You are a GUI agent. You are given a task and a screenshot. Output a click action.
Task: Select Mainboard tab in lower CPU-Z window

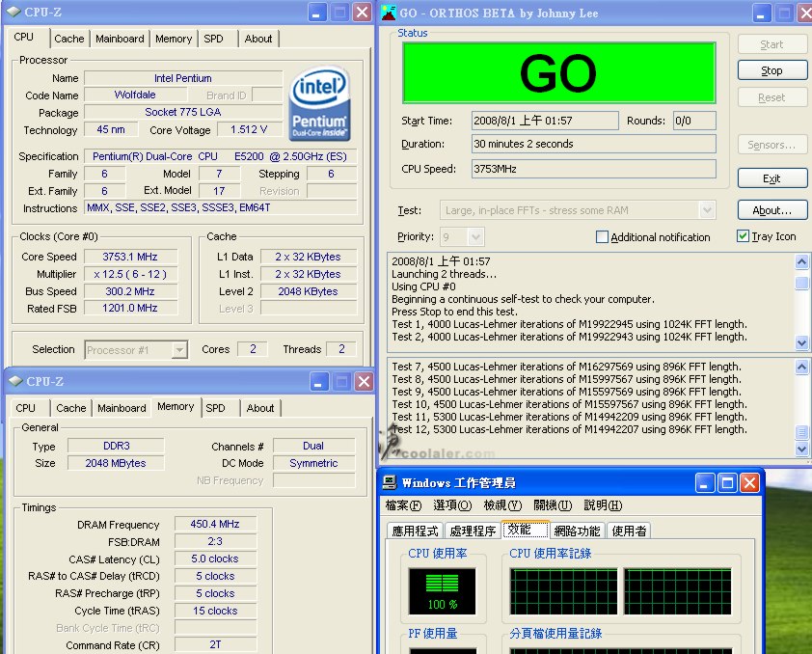[x=122, y=408]
